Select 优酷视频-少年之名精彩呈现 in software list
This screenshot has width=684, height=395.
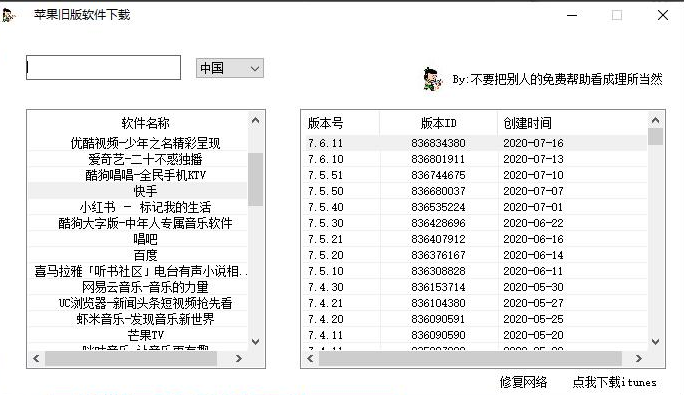click(138, 143)
